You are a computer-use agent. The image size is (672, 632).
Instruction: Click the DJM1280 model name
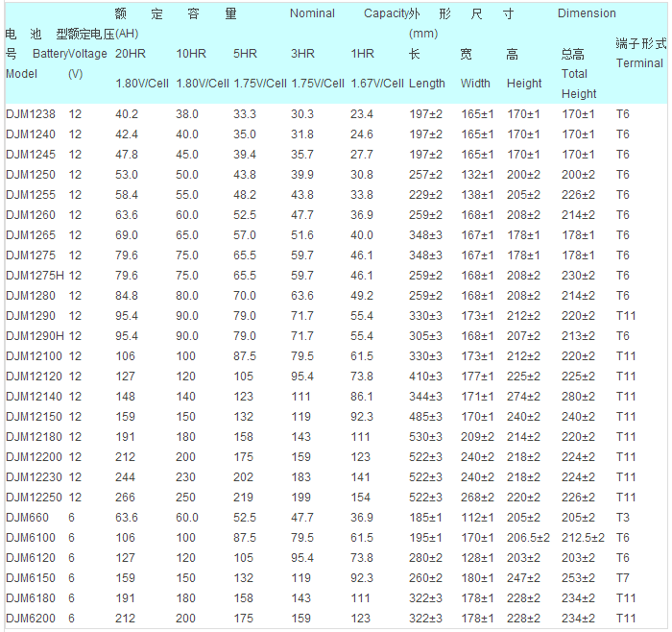click(31, 296)
